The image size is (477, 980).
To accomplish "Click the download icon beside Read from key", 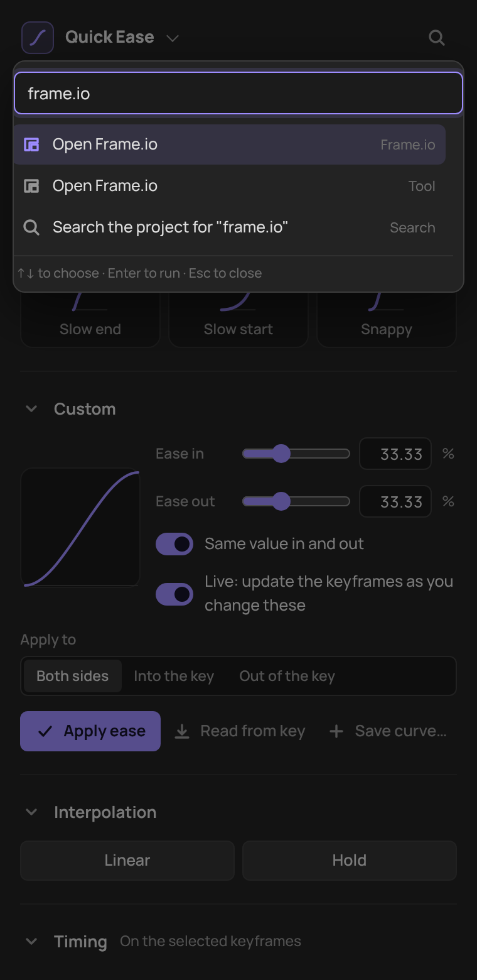I will (182, 731).
